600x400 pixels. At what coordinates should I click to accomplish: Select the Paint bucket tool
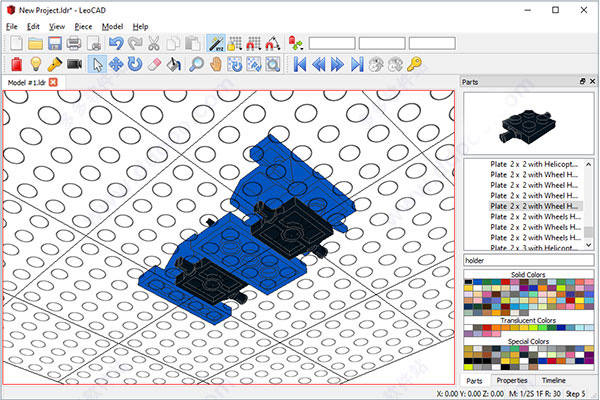(x=172, y=64)
